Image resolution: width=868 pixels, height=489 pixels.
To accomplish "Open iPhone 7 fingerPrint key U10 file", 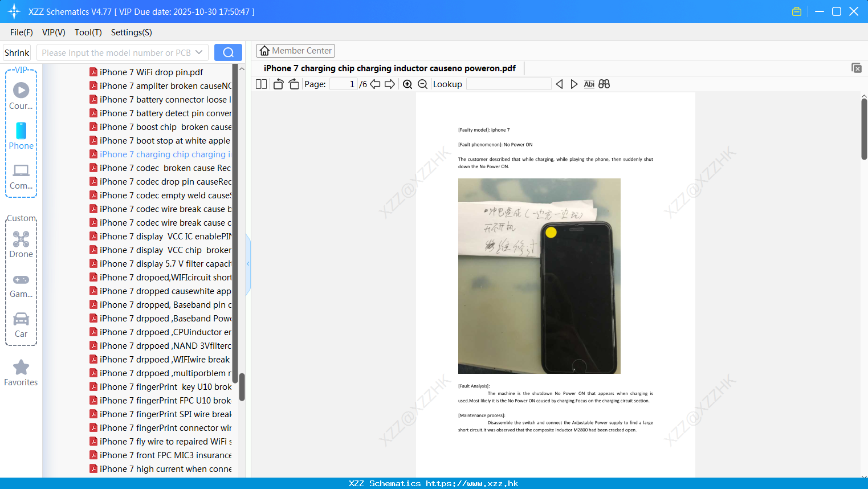I will click(x=160, y=387).
